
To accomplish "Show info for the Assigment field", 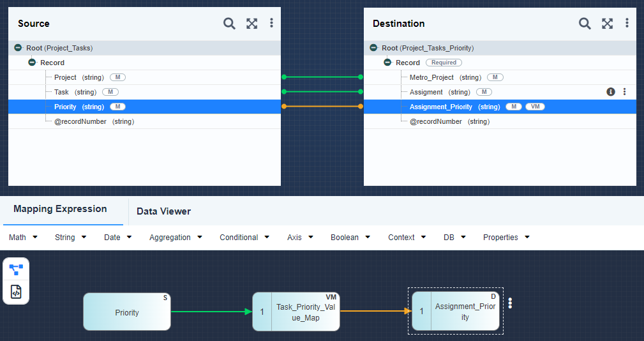I will [x=611, y=91].
